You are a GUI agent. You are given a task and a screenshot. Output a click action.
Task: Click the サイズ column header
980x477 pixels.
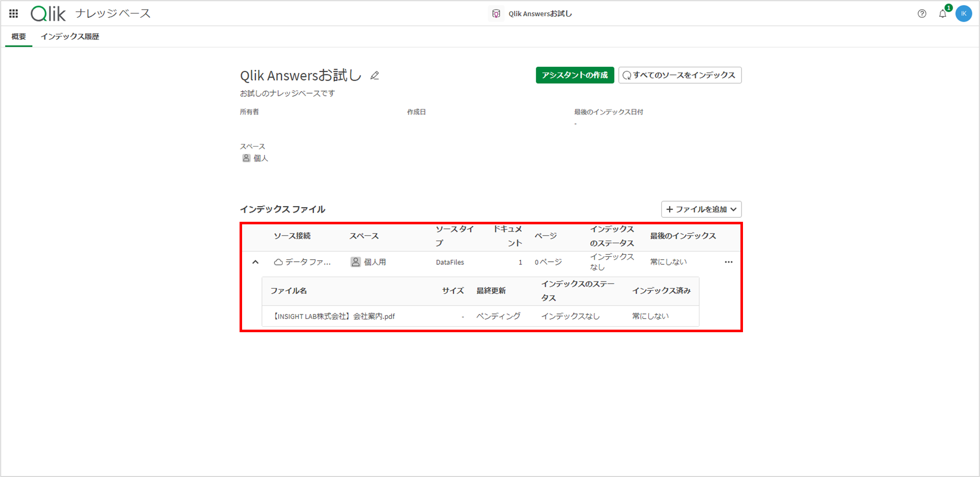tap(453, 291)
